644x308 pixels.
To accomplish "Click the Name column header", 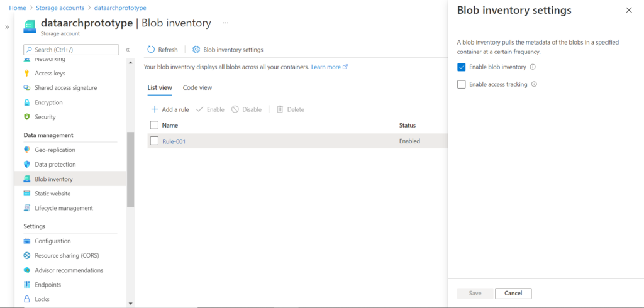I will [170, 125].
